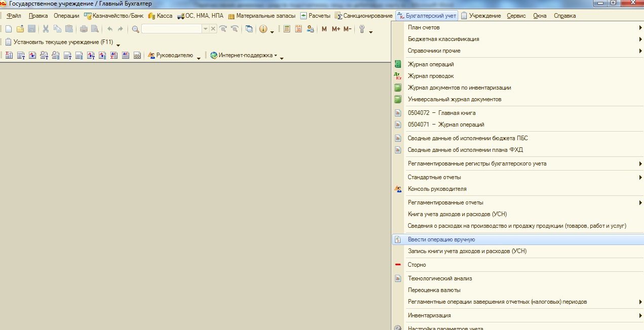Viewport: 644px width, 330px height.
Task: Click the New document icon
Action: [8, 29]
